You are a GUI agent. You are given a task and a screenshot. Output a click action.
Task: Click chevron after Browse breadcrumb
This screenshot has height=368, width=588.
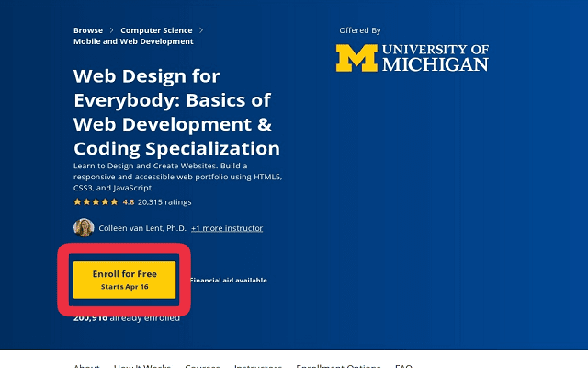pyautogui.click(x=111, y=30)
